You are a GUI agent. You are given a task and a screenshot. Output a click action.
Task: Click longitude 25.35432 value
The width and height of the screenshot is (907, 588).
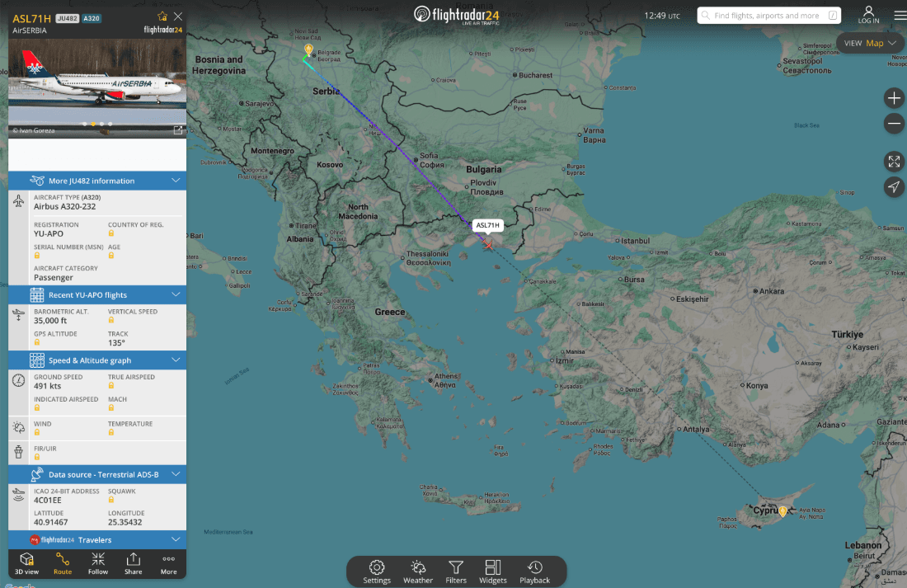(125, 522)
